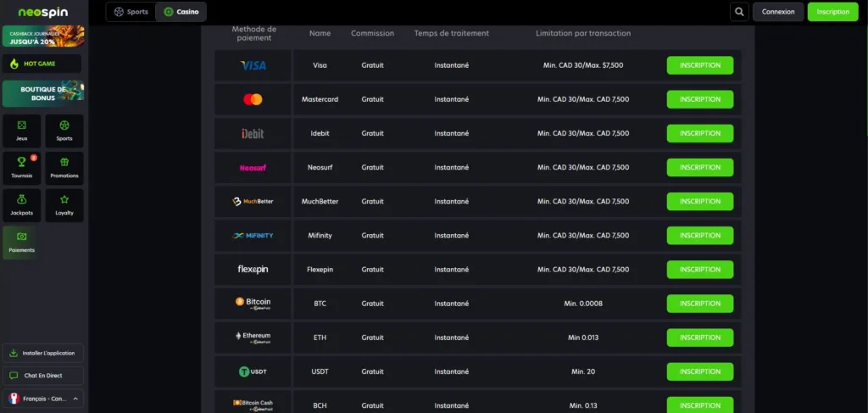Click Installer L'application
868x413 pixels.
tap(42, 353)
